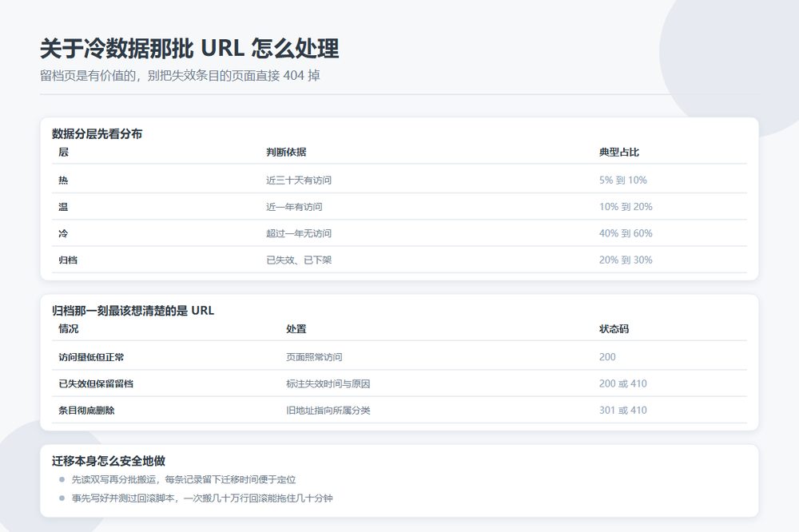Select the column header 判断依据

pos(286,152)
